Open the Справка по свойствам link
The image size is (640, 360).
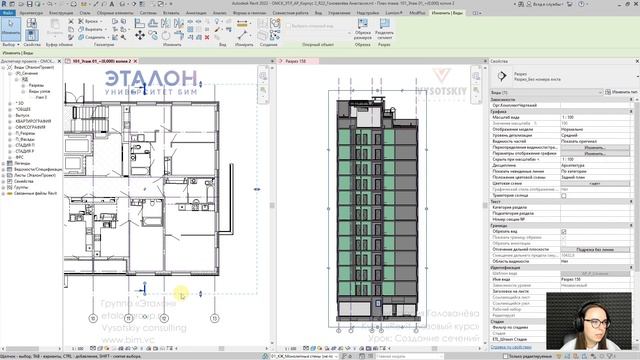511,347
